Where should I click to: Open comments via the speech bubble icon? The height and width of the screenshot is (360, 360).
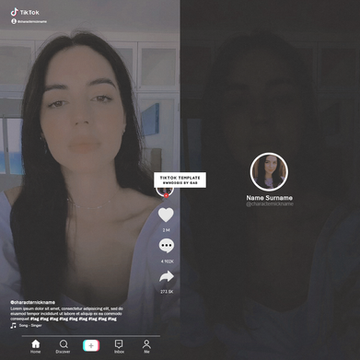point(166,246)
